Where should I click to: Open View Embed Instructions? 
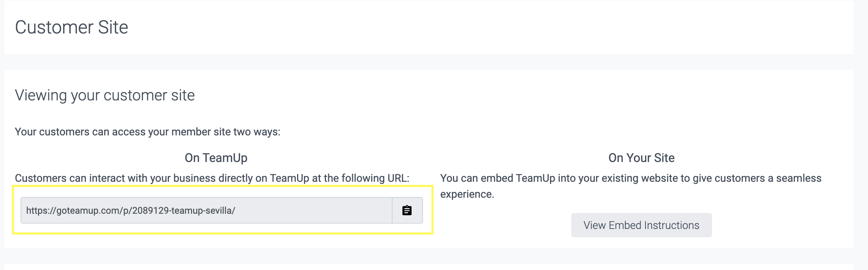[x=641, y=225]
